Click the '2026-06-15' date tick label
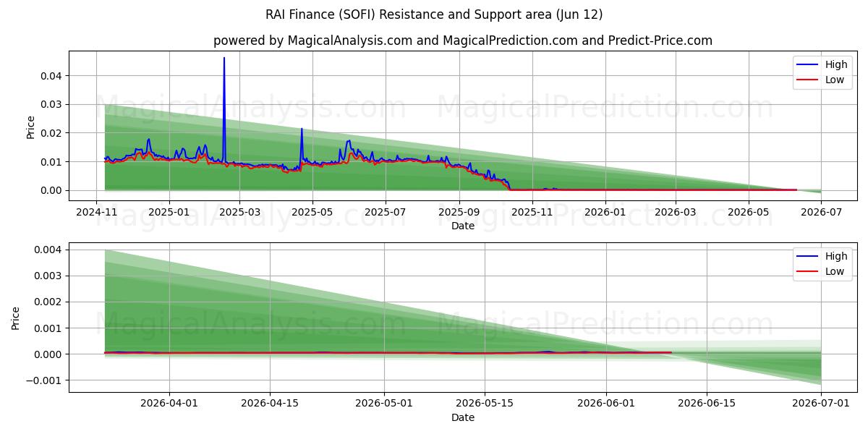This screenshot has width=868, height=434. (x=706, y=404)
